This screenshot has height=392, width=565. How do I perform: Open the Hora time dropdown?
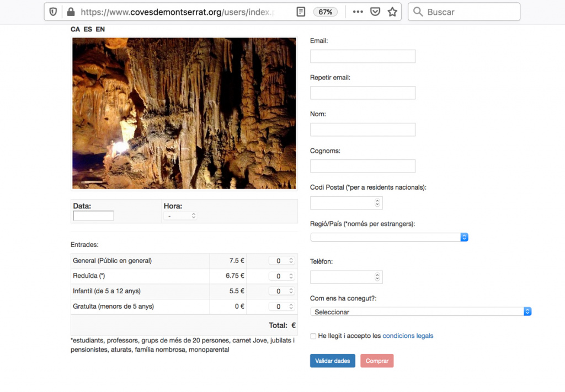coord(180,216)
